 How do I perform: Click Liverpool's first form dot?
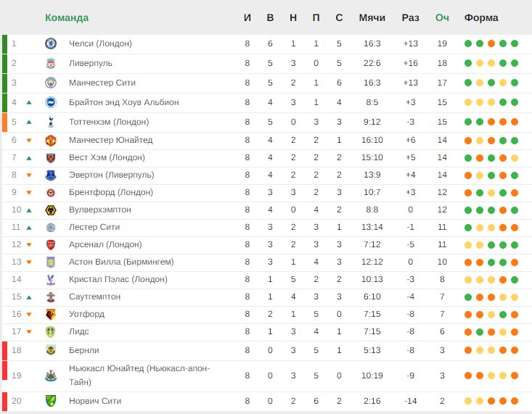click(x=468, y=63)
